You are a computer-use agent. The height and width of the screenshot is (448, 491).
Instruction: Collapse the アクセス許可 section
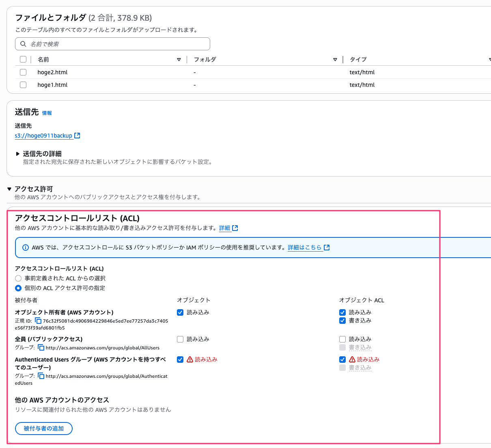9,189
